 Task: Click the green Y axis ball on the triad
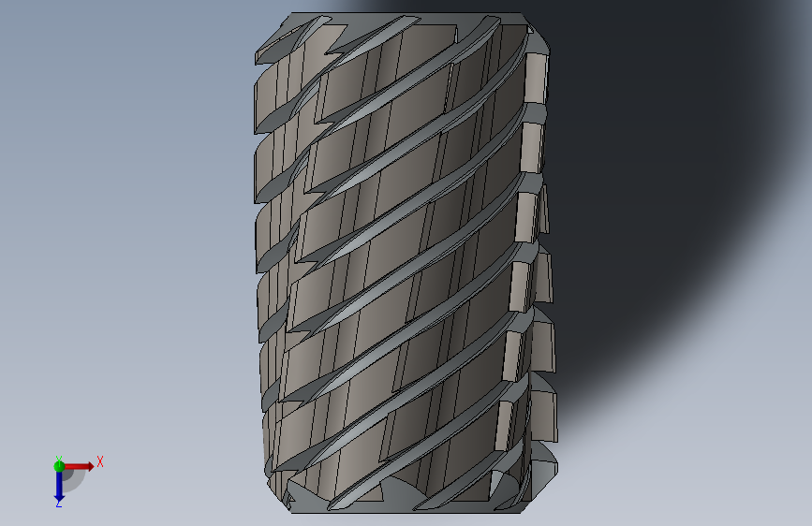[59, 466]
